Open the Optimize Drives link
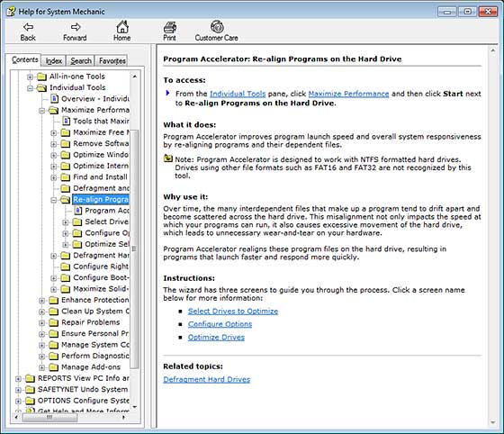The width and height of the screenshot is (504, 434). 216,338
